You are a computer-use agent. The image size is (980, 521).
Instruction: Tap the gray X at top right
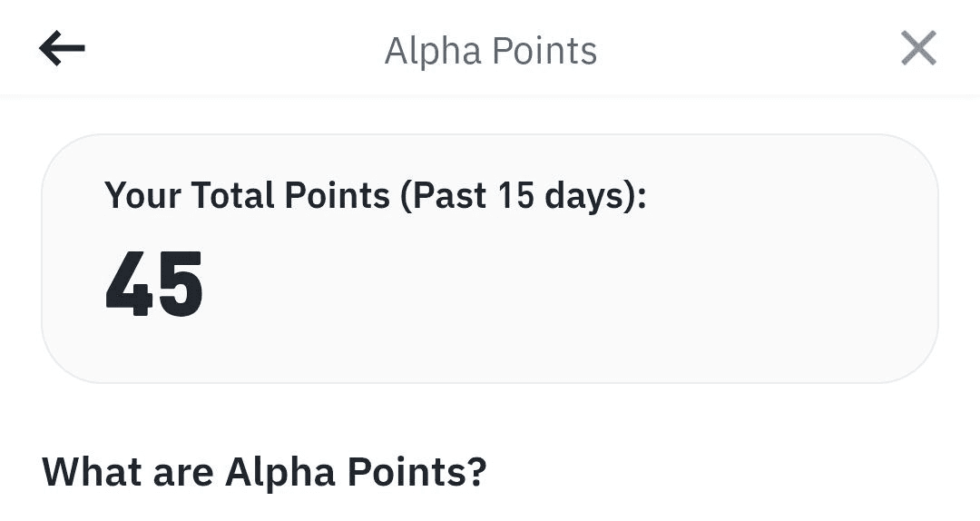pyautogui.click(x=917, y=49)
